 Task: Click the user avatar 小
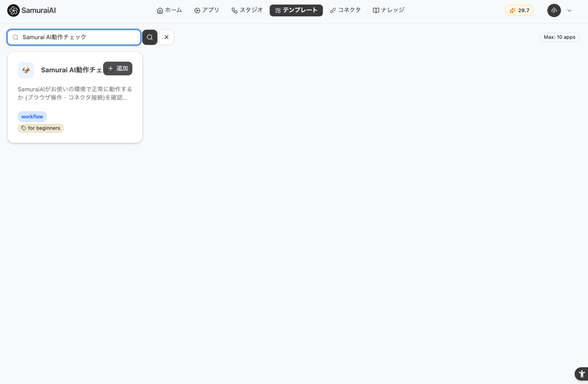pyautogui.click(x=554, y=10)
